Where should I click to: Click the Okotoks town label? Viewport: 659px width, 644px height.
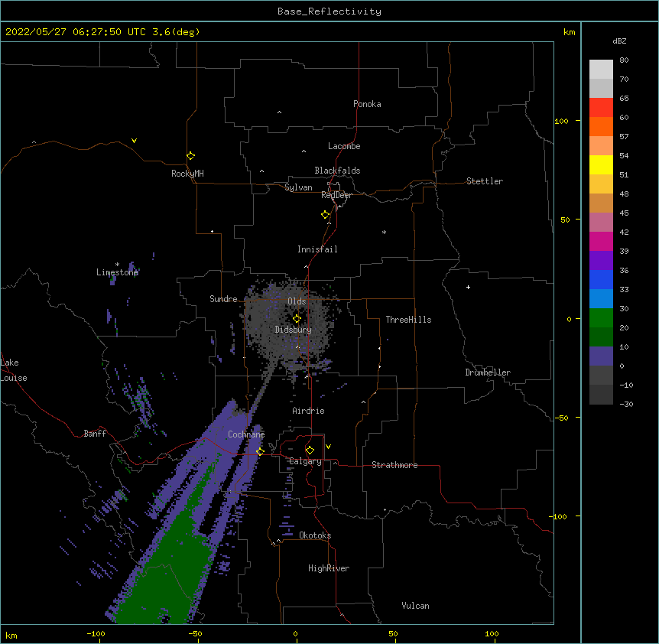click(x=315, y=535)
